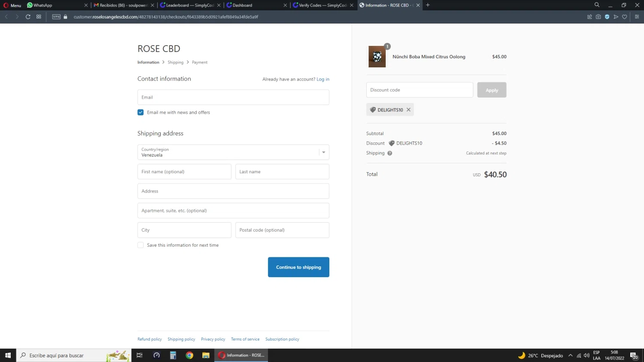
Task: Open File Explorer from the taskbar
Action: 206,355
